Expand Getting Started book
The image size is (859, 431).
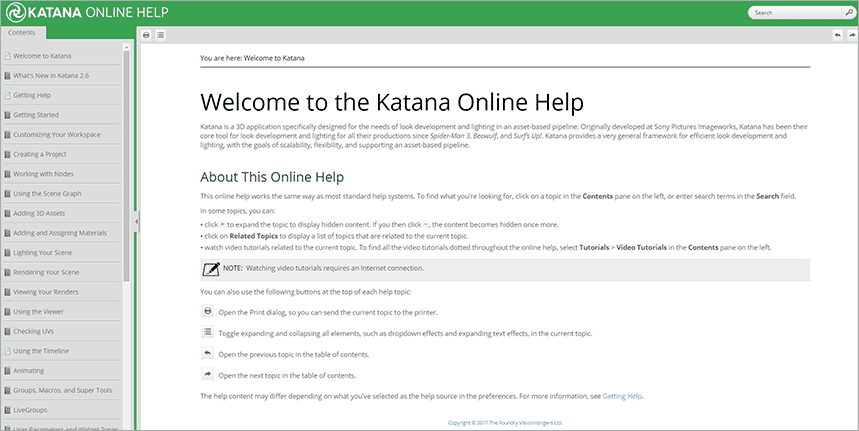coord(36,115)
